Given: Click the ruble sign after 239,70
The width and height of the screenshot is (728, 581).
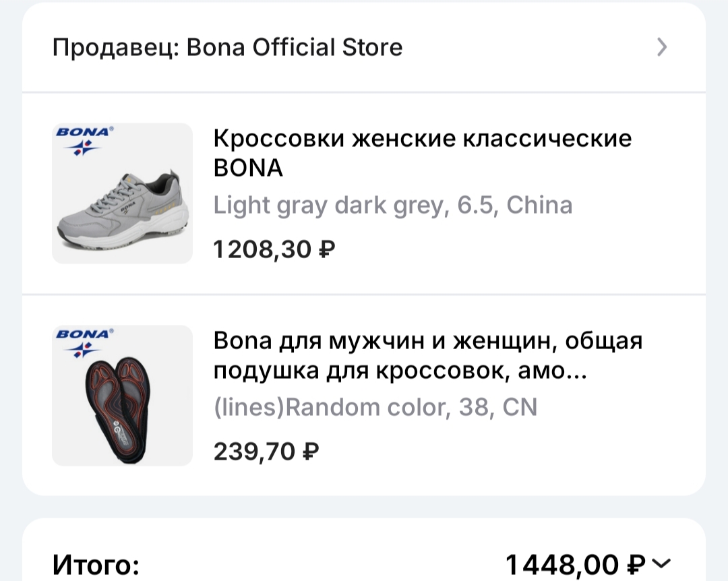Looking at the screenshot, I should [x=309, y=451].
